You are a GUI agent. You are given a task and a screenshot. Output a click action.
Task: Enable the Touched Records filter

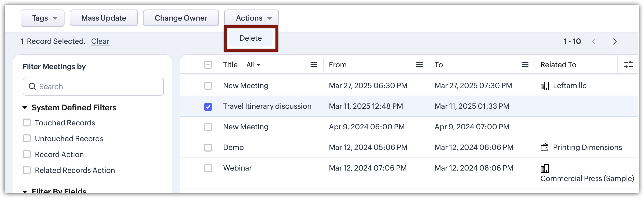click(x=27, y=123)
